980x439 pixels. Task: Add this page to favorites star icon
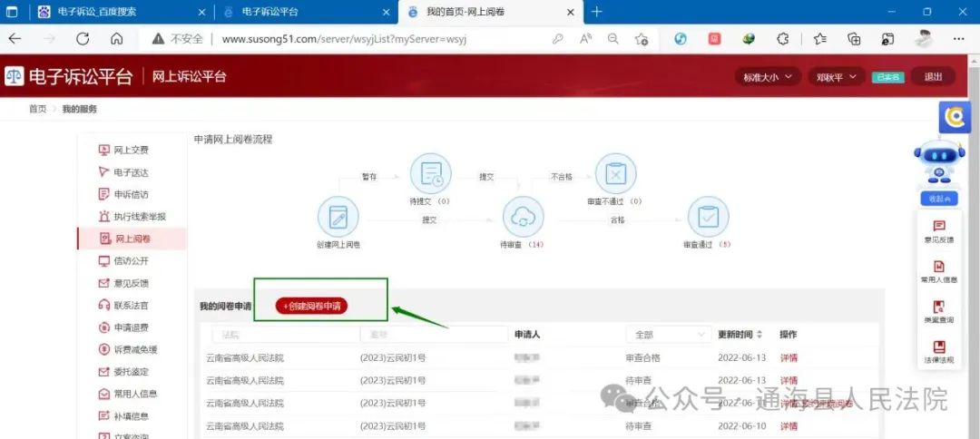click(642, 39)
